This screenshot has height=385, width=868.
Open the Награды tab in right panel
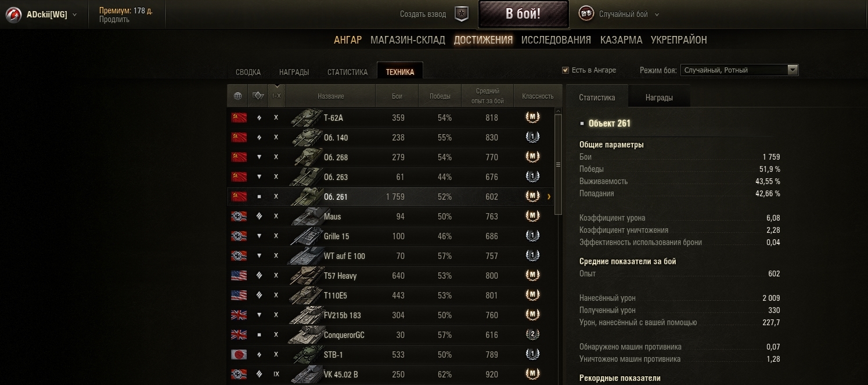[x=659, y=98]
